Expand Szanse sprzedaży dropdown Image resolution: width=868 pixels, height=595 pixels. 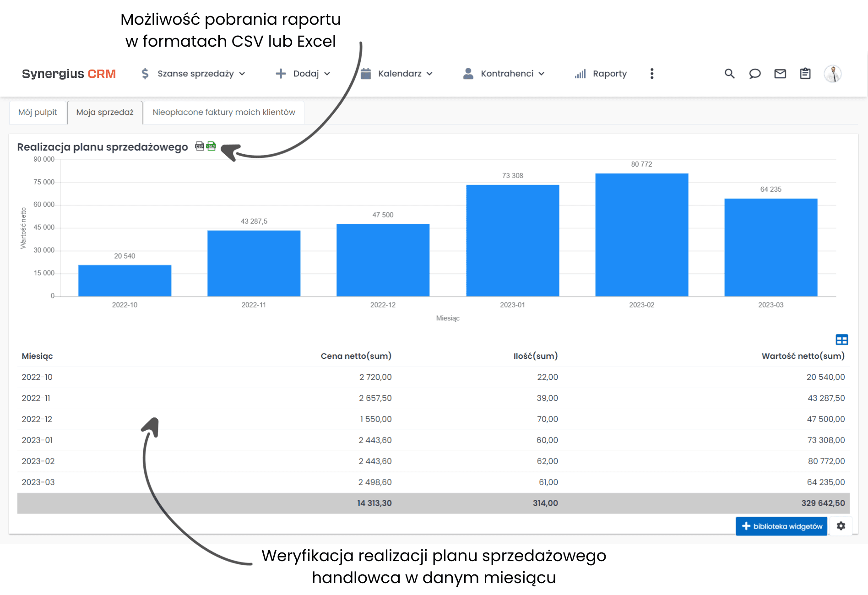click(193, 74)
